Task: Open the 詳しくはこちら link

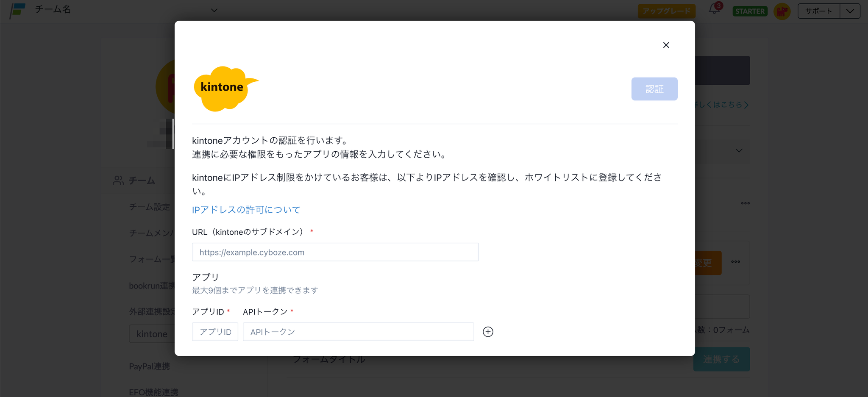Action: tap(722, 105)
